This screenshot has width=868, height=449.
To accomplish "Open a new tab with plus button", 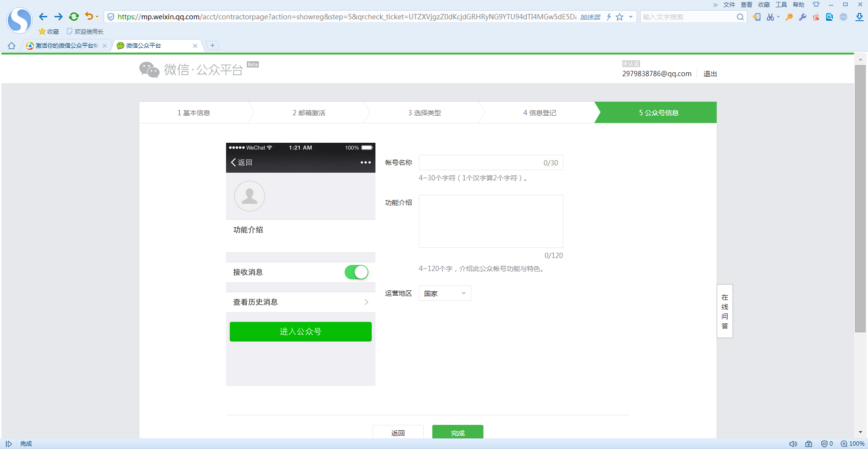I will pos(213,45).
